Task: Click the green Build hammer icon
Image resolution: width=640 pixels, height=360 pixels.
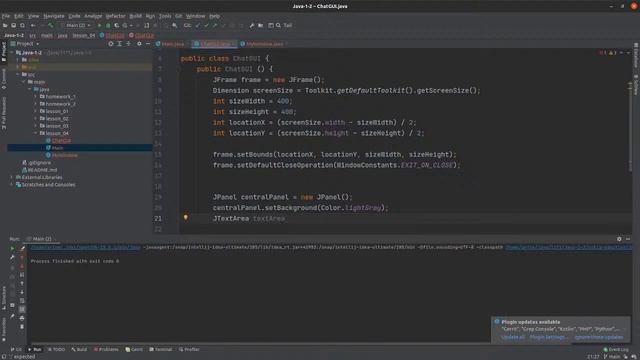Action: pos(51,25)
